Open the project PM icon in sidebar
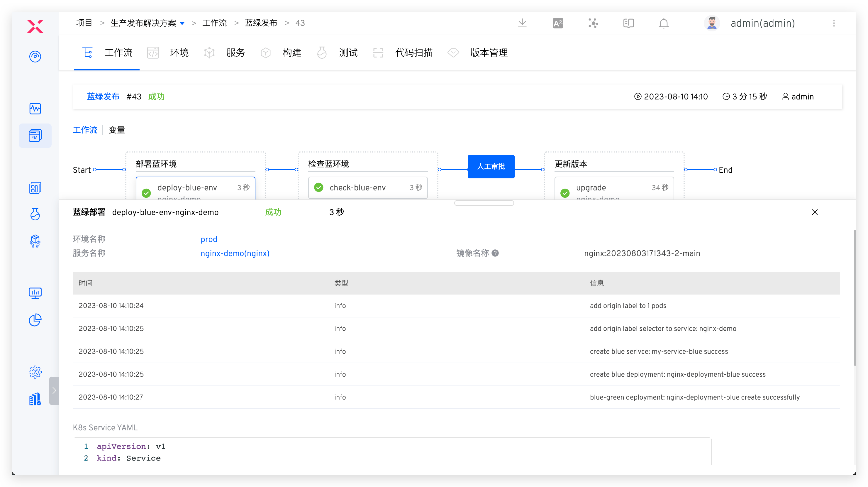 [35, 136]
